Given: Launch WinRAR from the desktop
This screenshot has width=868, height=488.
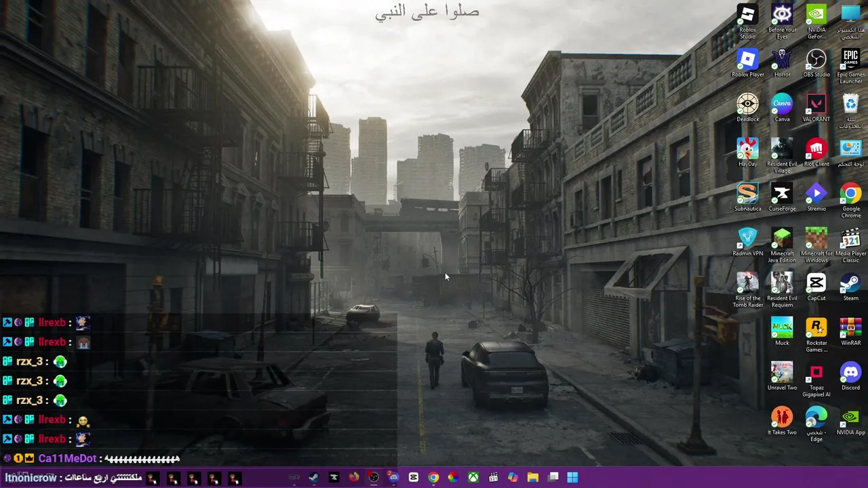Looking at the screenshot, I should pyautogui.click(x=850, y=331).
